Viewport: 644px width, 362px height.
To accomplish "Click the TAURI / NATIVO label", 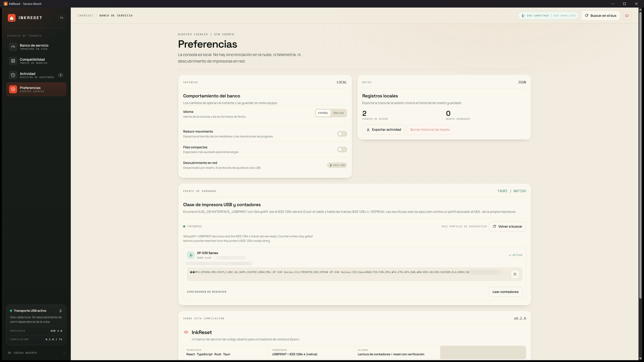I will [512, 191].
